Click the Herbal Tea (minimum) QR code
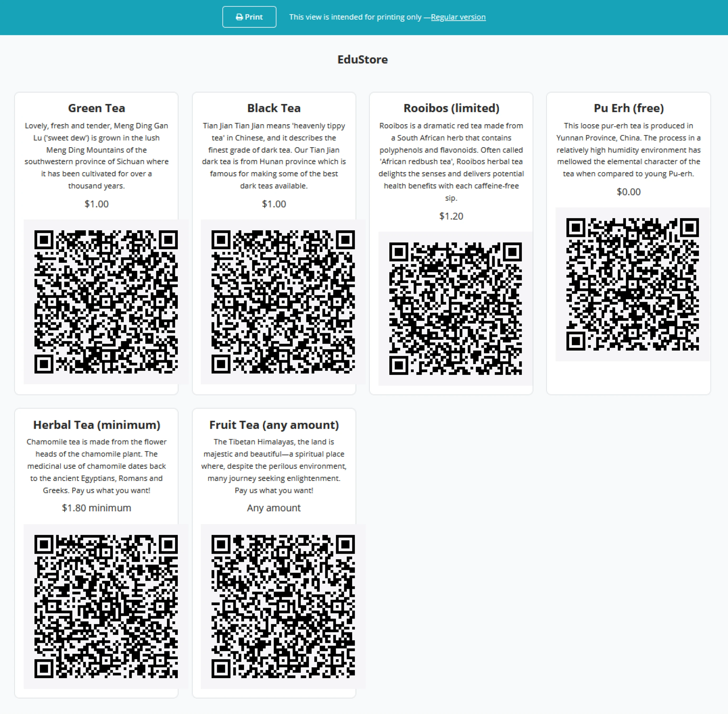 point(106,606)
